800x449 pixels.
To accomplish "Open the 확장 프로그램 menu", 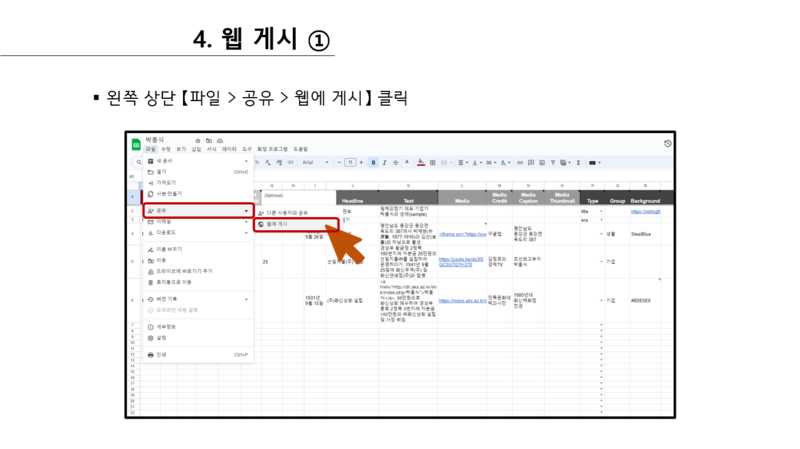I will pyautogui.click(x=272, y=149).
